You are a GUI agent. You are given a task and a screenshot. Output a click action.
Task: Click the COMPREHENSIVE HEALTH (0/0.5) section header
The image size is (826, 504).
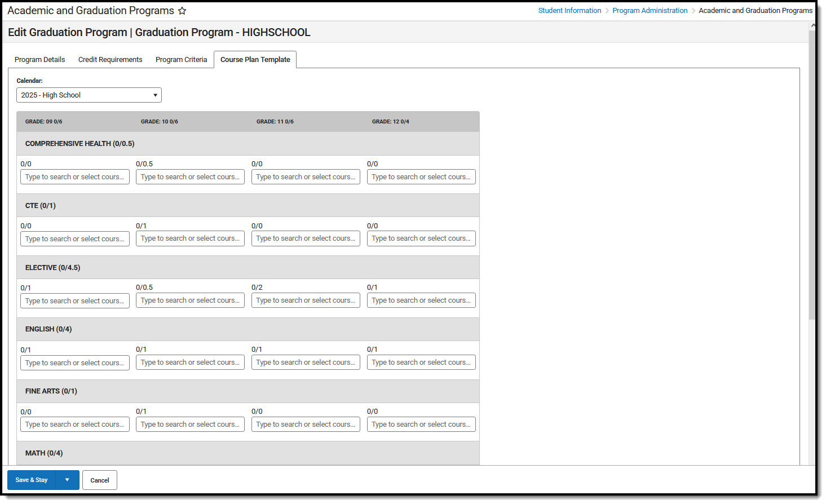coord(248,144)
